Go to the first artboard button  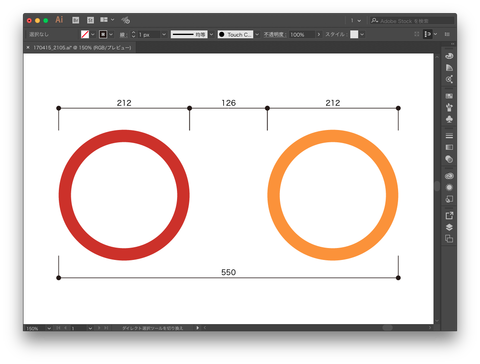59,328
